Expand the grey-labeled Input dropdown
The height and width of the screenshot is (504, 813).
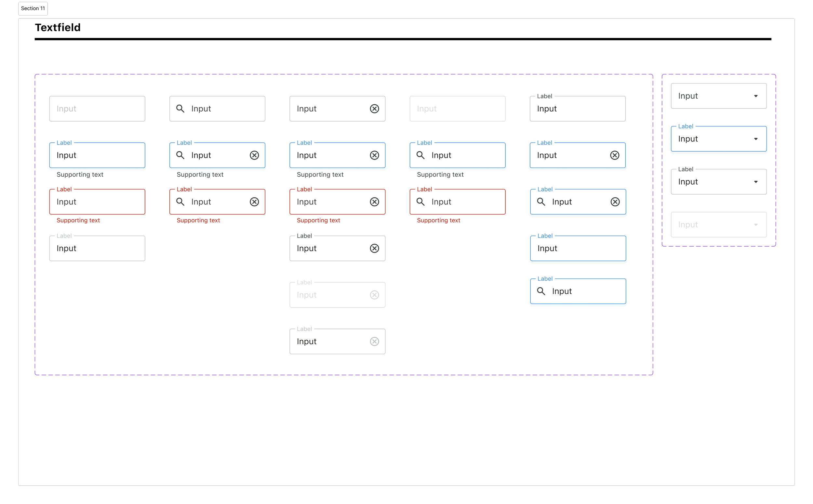point(756,182)
